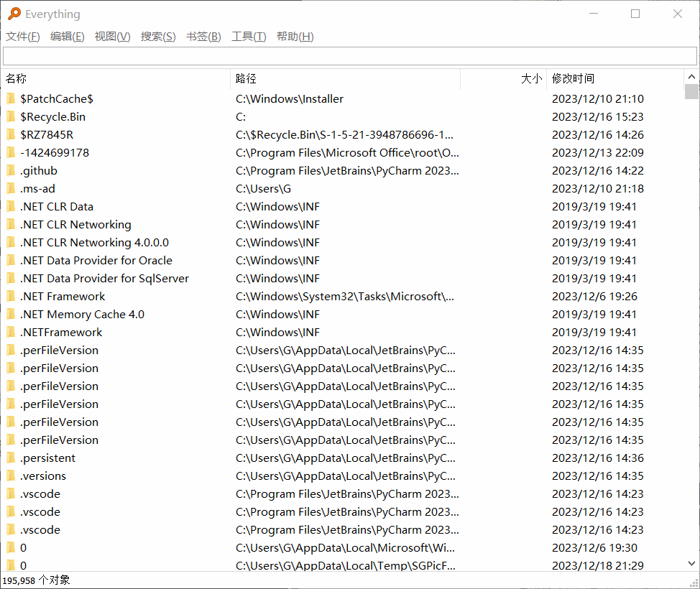The width and height of the screenshot is (700, 589).
Task: Click folder icon of .NET Data Provider for SqlServer
Action: [x=11, y=279]
